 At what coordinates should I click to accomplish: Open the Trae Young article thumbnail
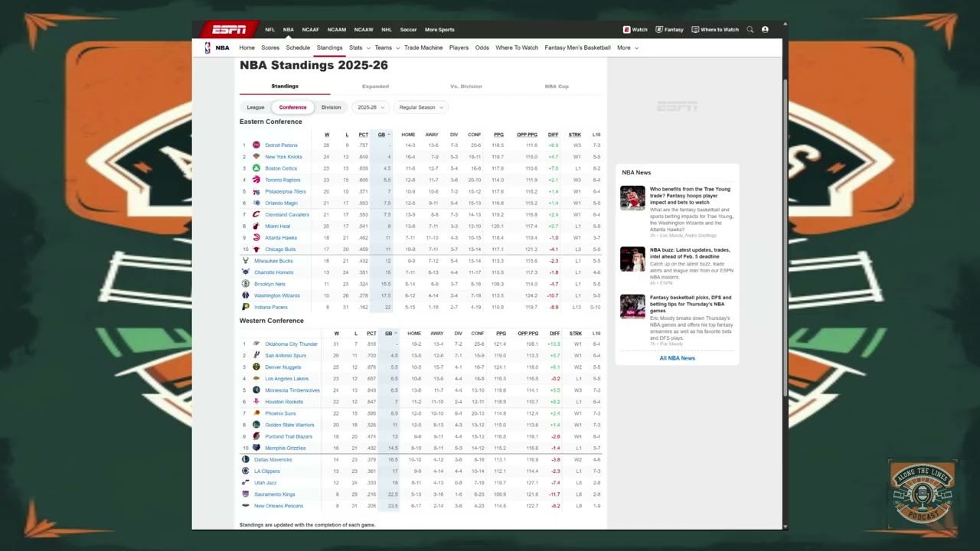pyautogui.click(x=632, y=198)
